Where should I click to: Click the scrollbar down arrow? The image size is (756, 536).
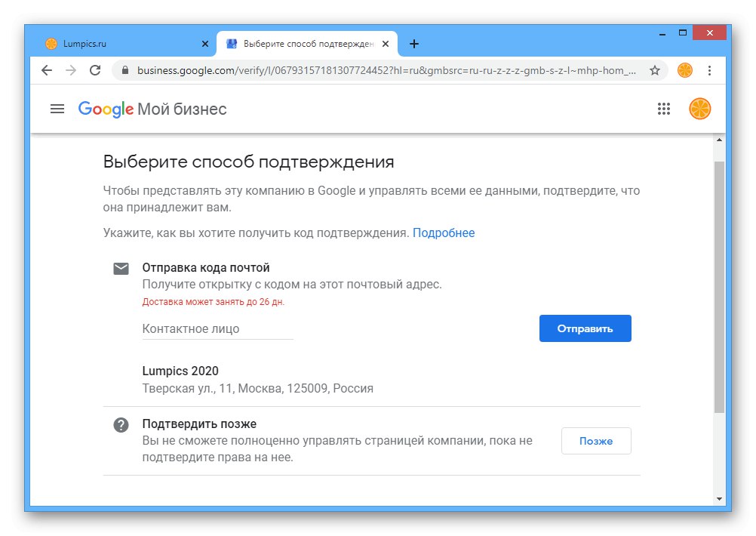coord(719,498)
